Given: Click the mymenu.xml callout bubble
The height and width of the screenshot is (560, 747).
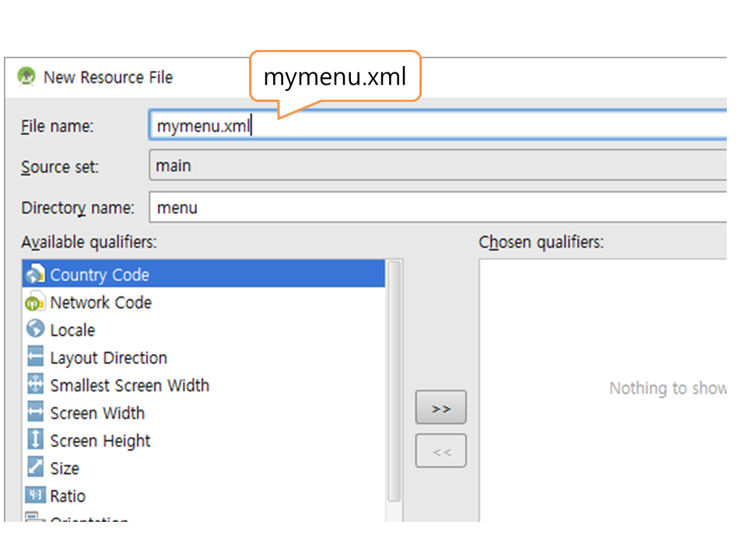Looking at the screenshot, I should pos(335,77).
